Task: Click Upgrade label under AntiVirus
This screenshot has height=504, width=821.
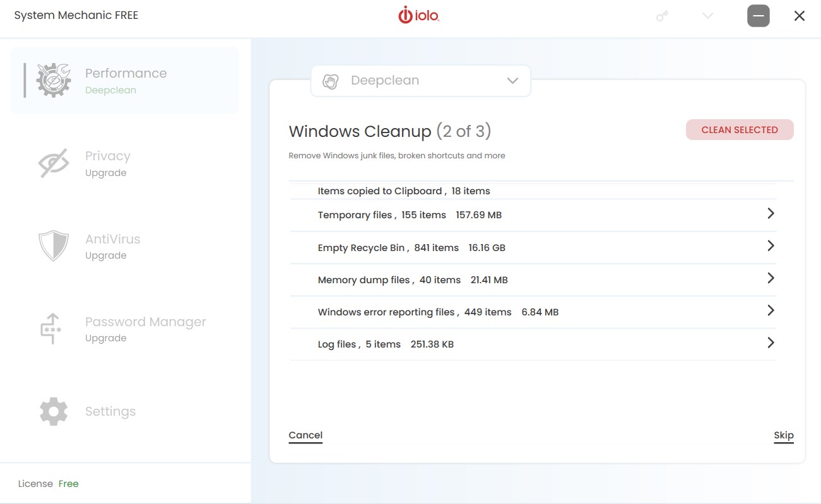Action: tap(106, 255)
